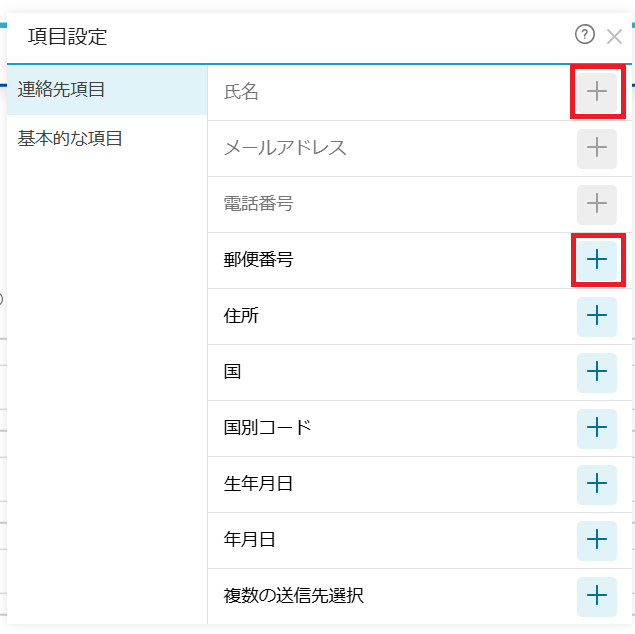The width and height of the screenshot is (635, 634).
Task: Click plus to add 国別コード
Action: [x=597, y=428]
